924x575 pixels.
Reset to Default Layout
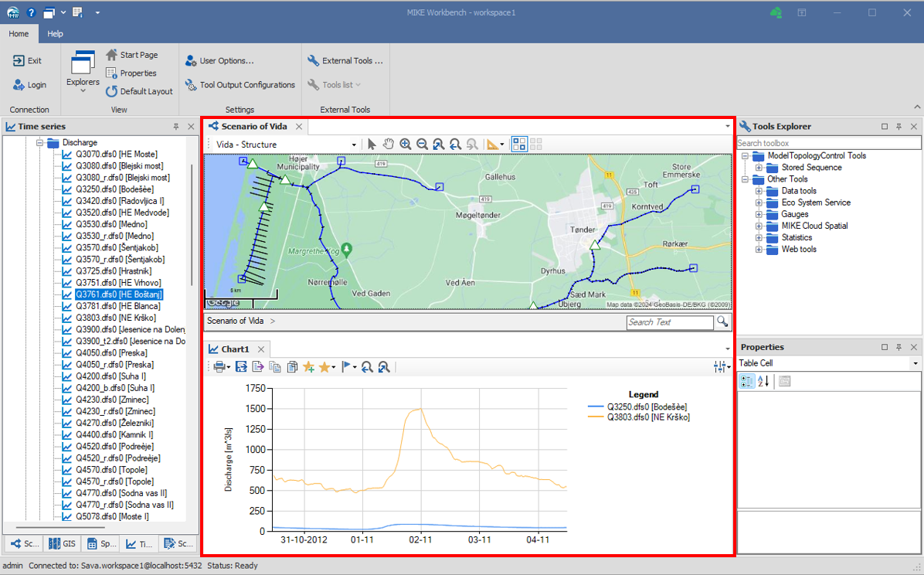139,91
